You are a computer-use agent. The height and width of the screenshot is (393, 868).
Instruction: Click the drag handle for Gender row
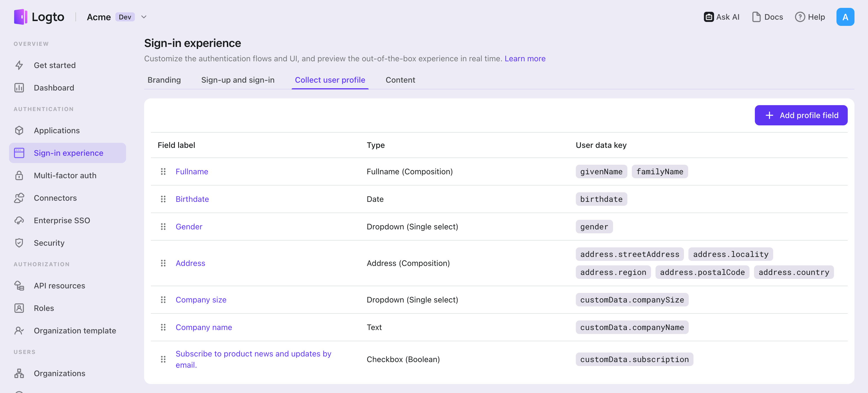coord(163,227)
